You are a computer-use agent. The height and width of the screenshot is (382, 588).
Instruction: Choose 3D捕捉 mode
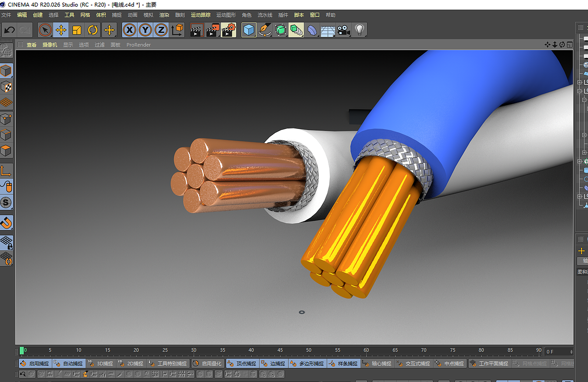pos(101,364)
